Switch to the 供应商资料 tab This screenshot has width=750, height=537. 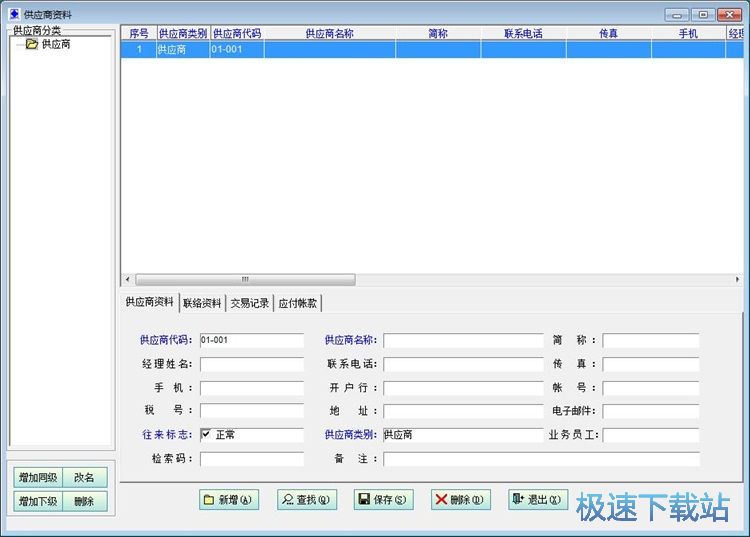[x=149, y=302]
